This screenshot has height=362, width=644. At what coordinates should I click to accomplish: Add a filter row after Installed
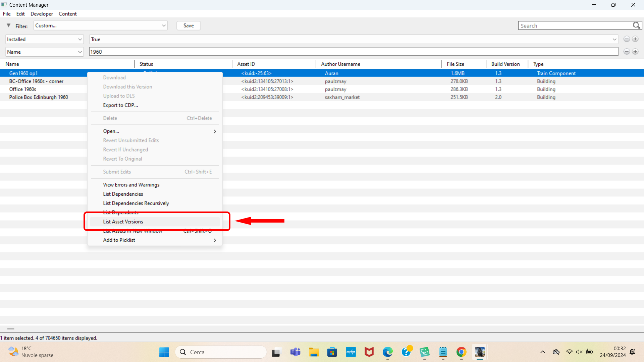(635, 39)
